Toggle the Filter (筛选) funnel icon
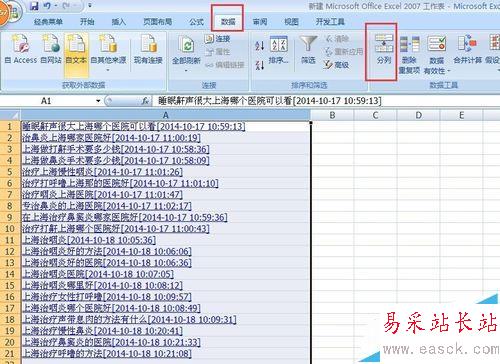The image size is (500, 364). (x=308, y=50)
